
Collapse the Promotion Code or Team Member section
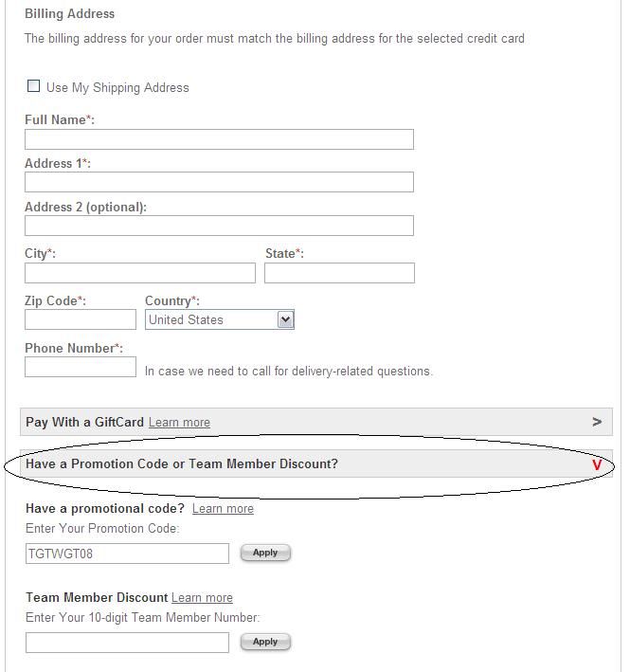pyautogui.click(x=316, y=463)
